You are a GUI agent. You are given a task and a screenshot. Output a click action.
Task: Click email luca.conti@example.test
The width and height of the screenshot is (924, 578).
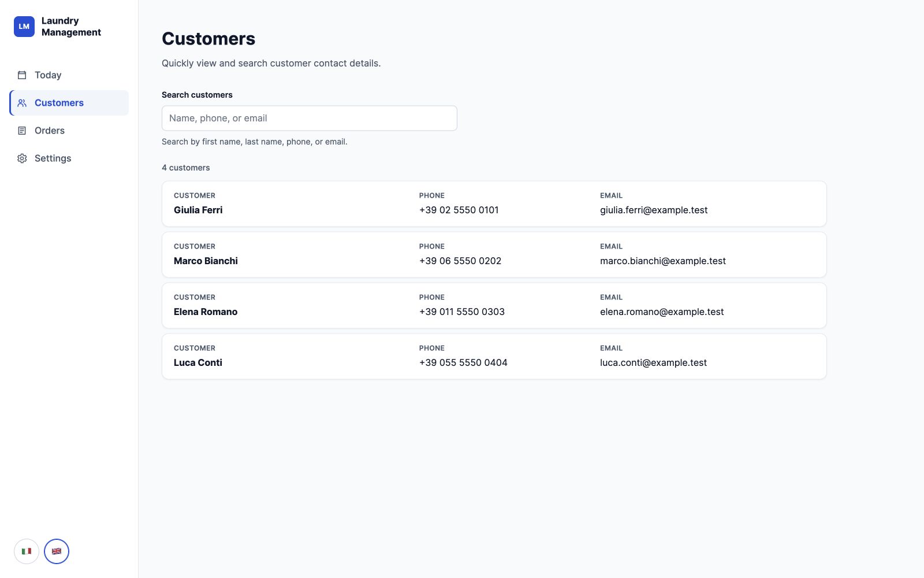tap(653, 362)
